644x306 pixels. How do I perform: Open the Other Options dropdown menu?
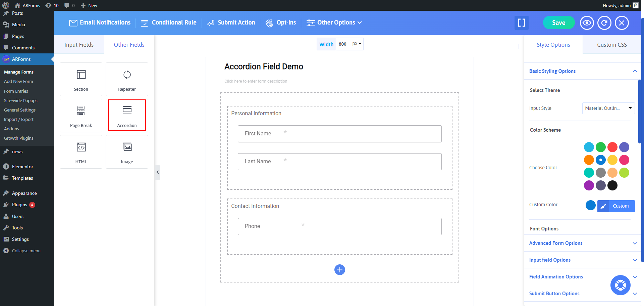pyautogui.click(x=334, y=23)
